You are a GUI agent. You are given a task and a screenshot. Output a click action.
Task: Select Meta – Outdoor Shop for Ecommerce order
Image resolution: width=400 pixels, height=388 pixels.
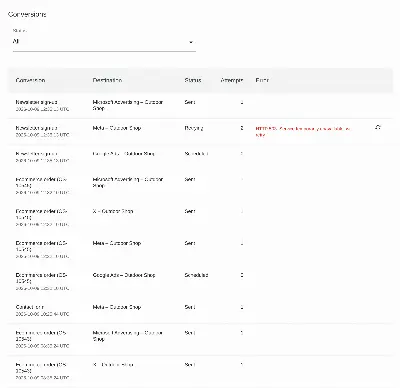pos(117,243)
